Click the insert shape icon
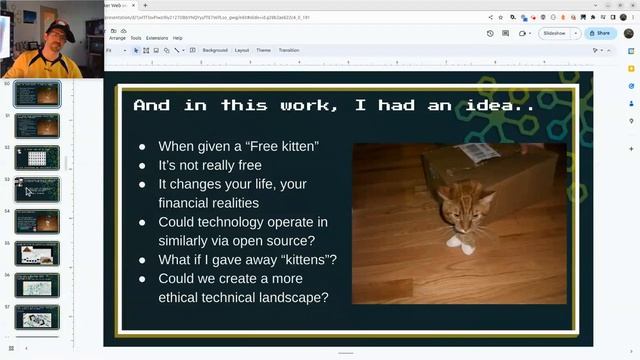640x360 pixels. [167, 50]
